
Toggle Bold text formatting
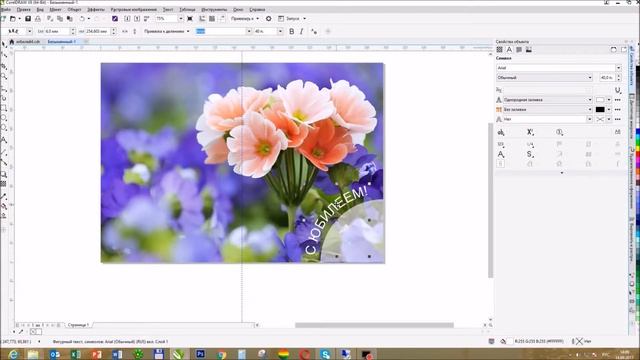[x=291, y=31]
